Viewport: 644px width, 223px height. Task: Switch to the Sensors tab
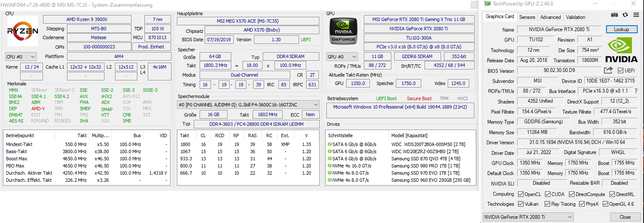click(x=527, y=17)
